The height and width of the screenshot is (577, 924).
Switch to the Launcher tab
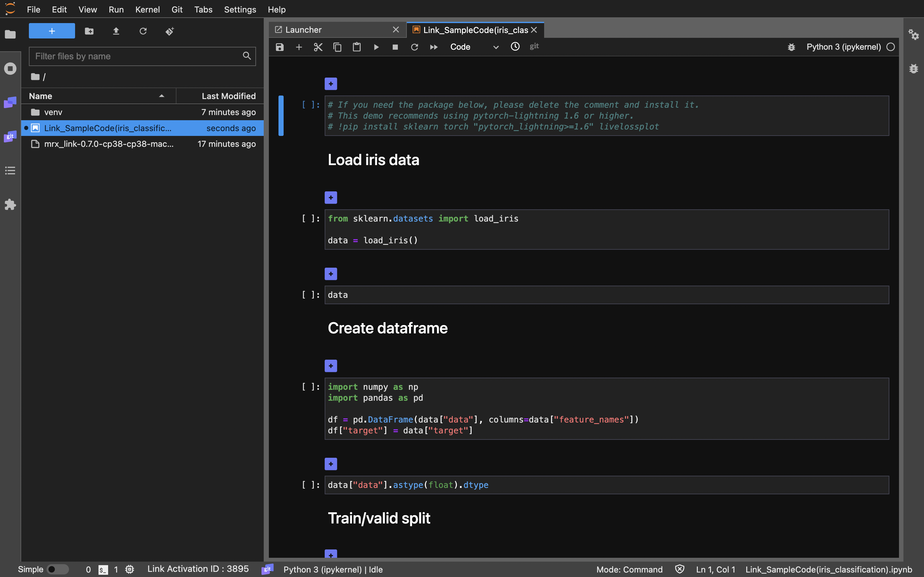(304, 30)
